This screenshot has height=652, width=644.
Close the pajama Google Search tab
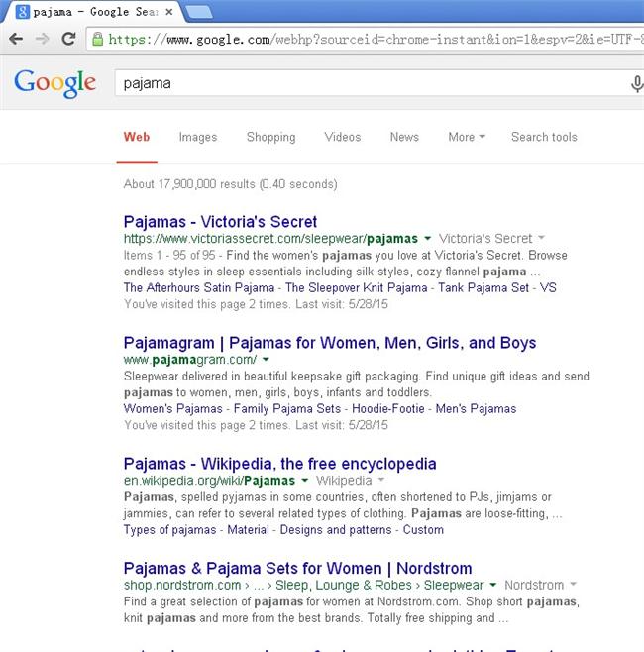[x=169, y=13]
